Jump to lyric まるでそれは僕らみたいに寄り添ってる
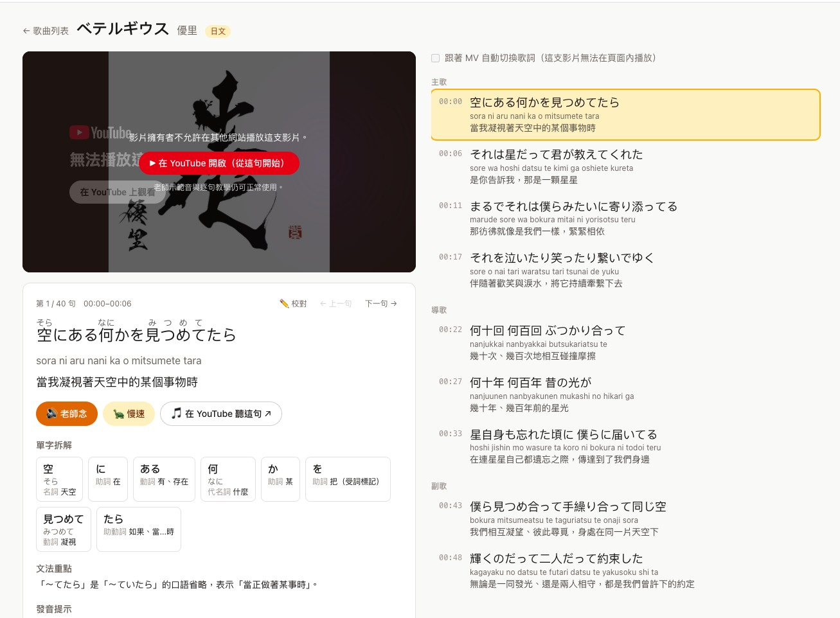This screenshot has height=618, width=840. coord(625,218)
